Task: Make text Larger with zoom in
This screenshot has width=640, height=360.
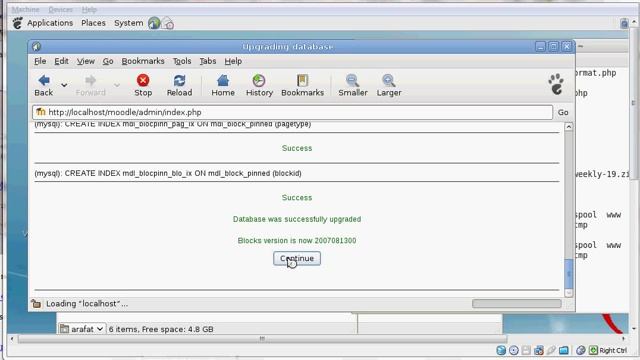Action: [x=389, y=85]
